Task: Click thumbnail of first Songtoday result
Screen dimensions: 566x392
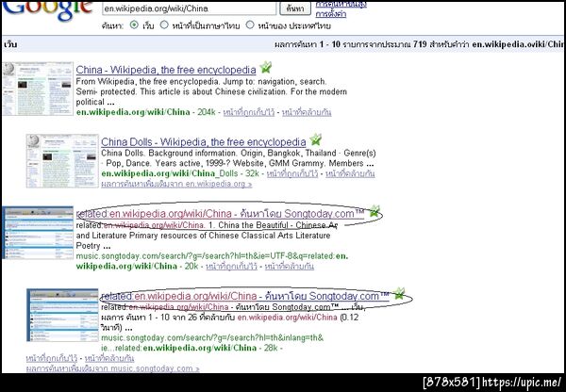Action: (38, 233)
